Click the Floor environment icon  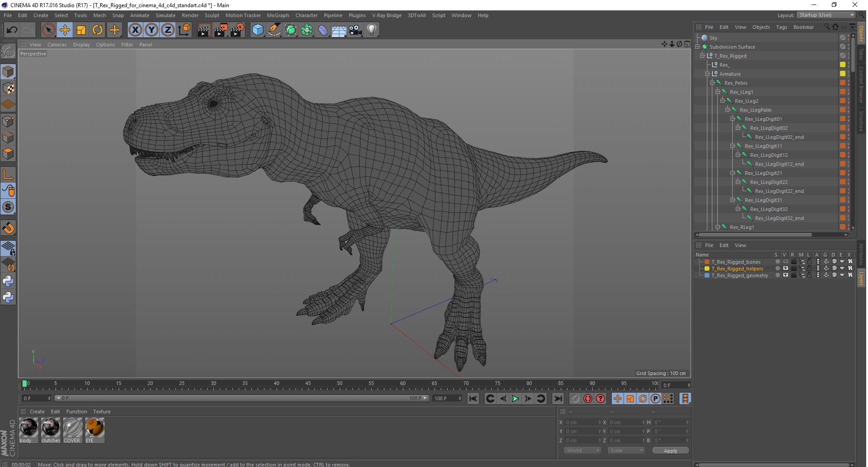click(x=339, y=30)
